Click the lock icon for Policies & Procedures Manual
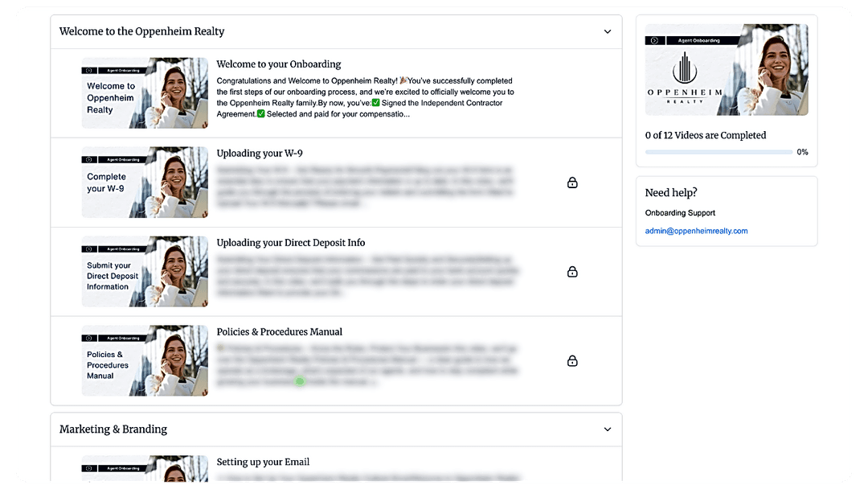 pyautogui.click(x=572, y=361)
